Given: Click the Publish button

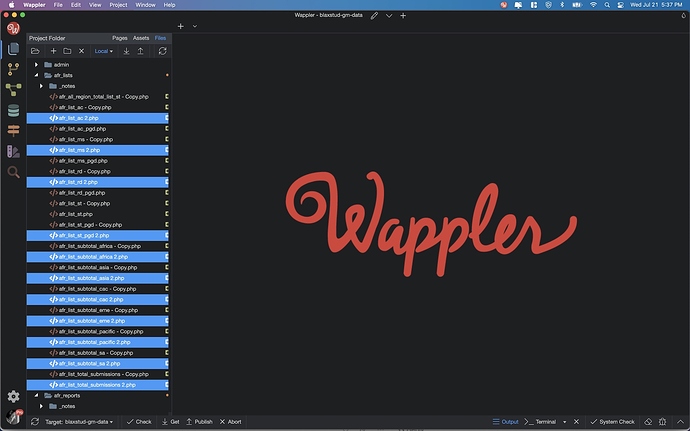Looking at the screenshot, I should 199,422.
